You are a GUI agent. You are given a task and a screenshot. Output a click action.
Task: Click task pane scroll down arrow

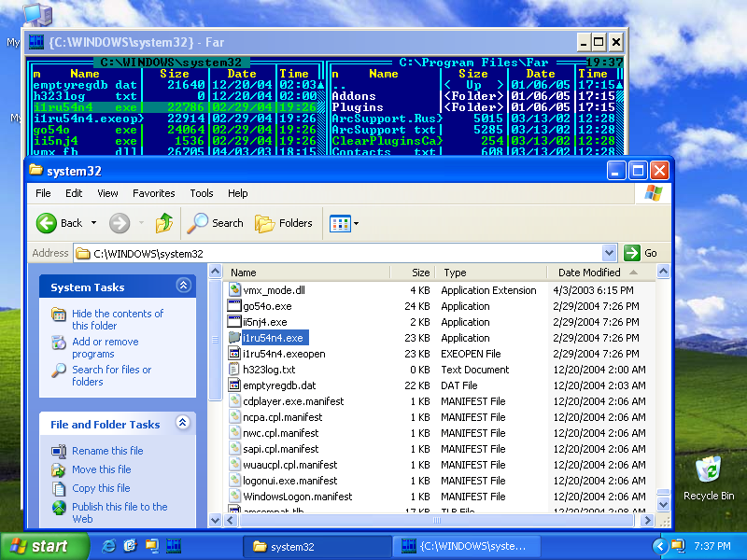(x=216, y=520)
